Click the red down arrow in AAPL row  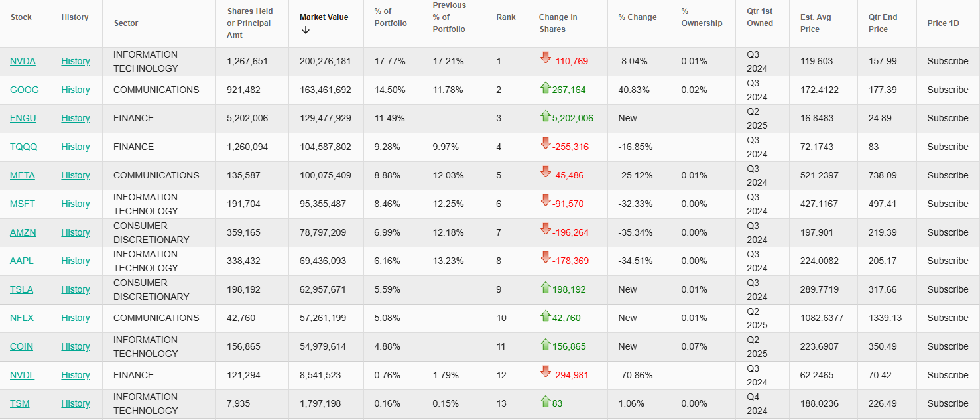coord(546,257)
